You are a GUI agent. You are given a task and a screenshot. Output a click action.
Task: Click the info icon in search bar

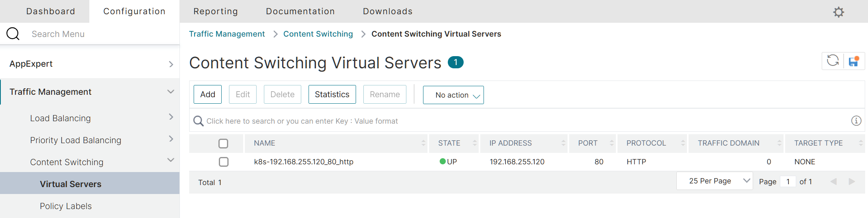click(x=856, y=121)
